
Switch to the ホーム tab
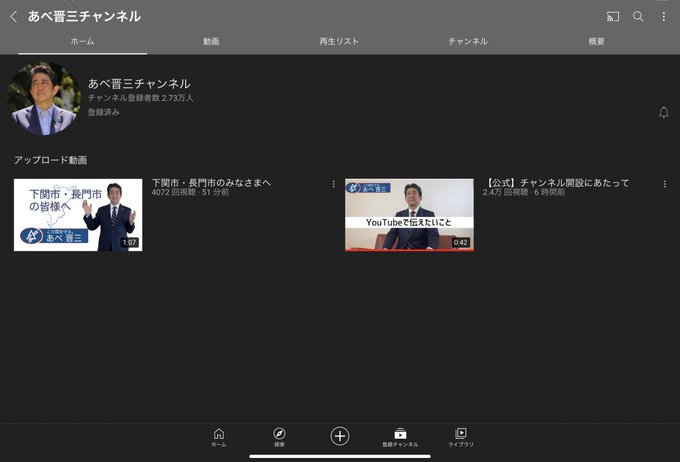(82, 41)
